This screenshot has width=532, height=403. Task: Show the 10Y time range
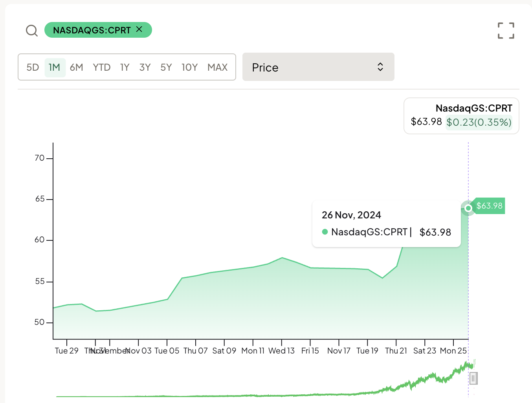189,68
